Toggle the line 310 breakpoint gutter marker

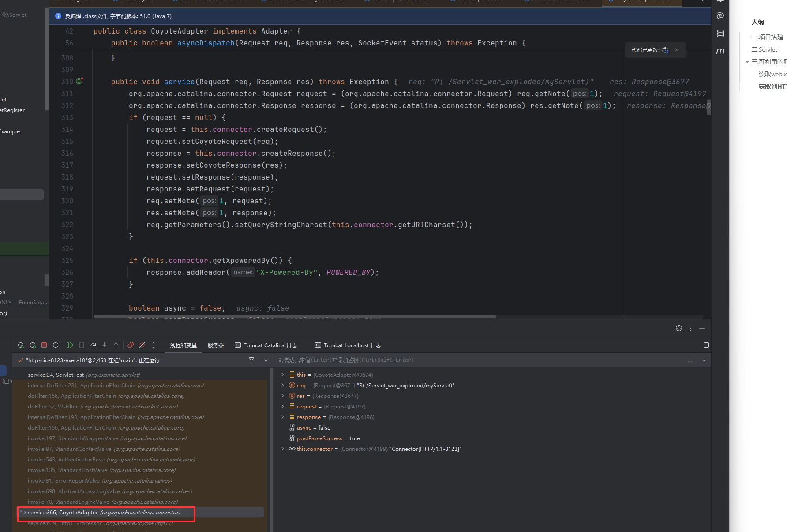[79, 81]
